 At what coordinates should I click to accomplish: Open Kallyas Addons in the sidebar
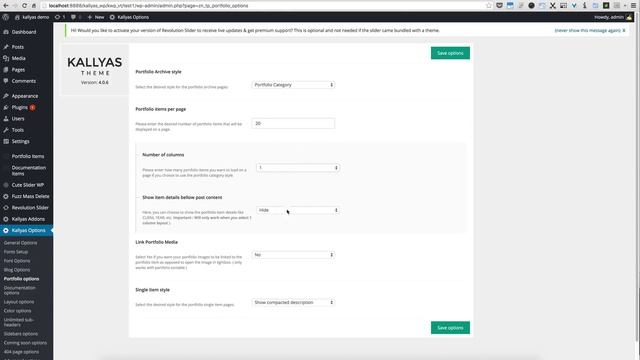pyautogui.click(x=27, y=219)
